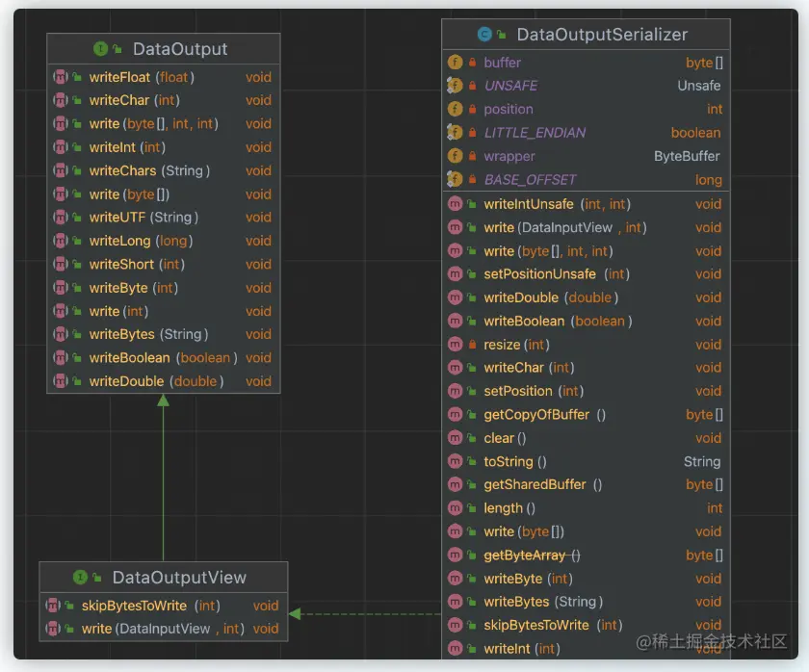Viewport: 809px width, 672px height.
Task: Click the boolean type of LITTLE_ENDIAN field
Action: (695, 133)
